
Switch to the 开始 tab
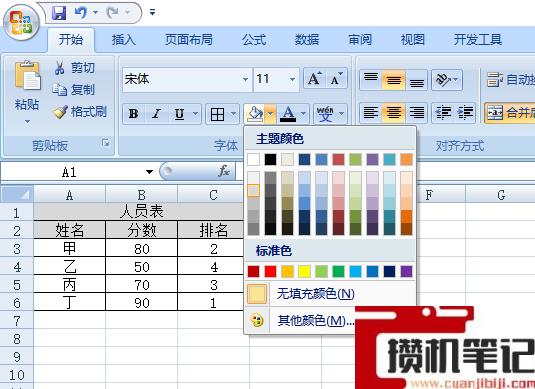71,40
